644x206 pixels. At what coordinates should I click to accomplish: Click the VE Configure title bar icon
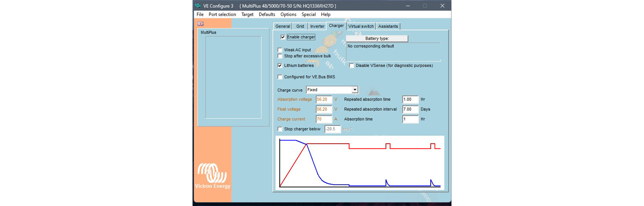(198, 6)
